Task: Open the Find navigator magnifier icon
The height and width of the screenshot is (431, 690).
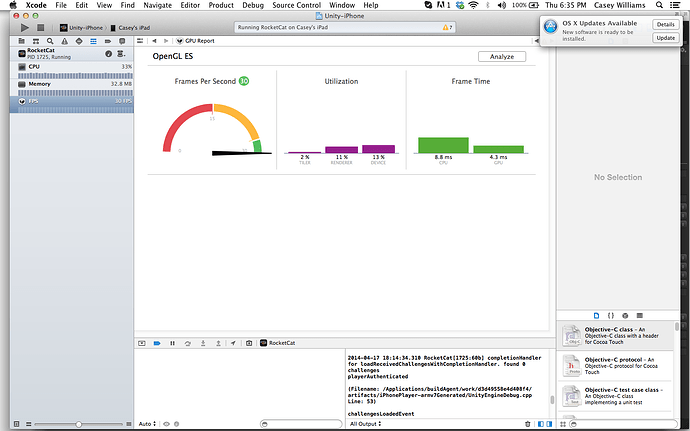Action: point(50,41)
